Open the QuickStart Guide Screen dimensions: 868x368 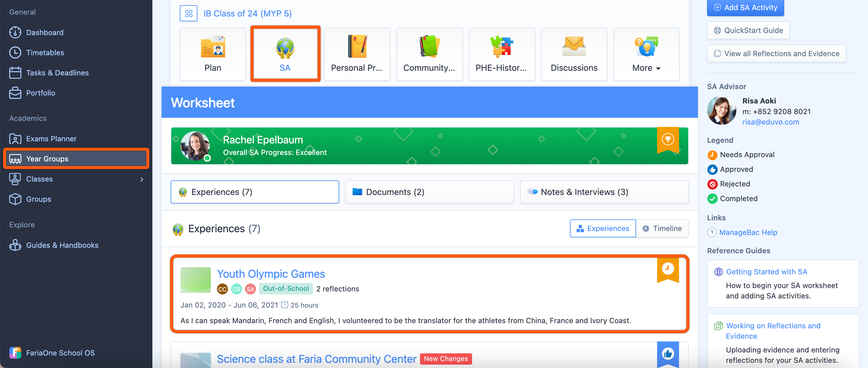[x=748, y=30]
